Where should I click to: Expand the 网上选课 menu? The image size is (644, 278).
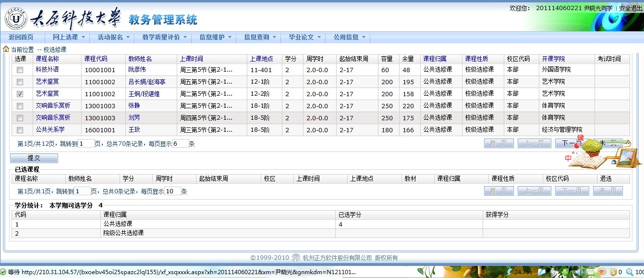click(x=68, y=37)
